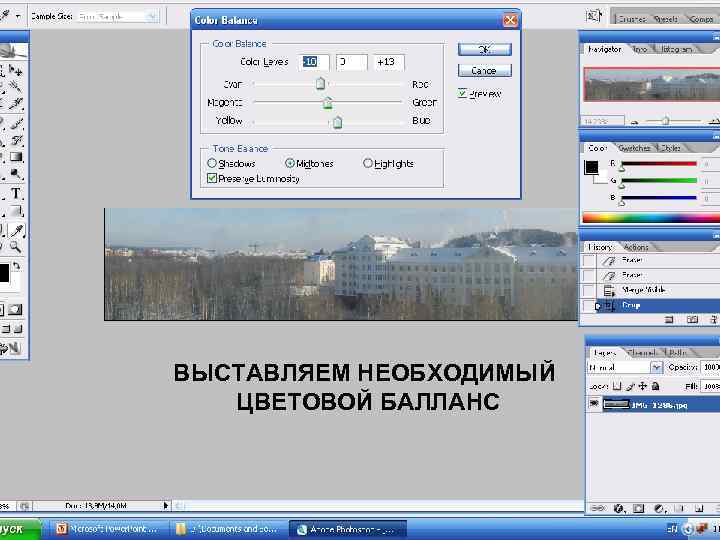Switch to Microsoft PowerPoint taskbar button

[107, 529]
